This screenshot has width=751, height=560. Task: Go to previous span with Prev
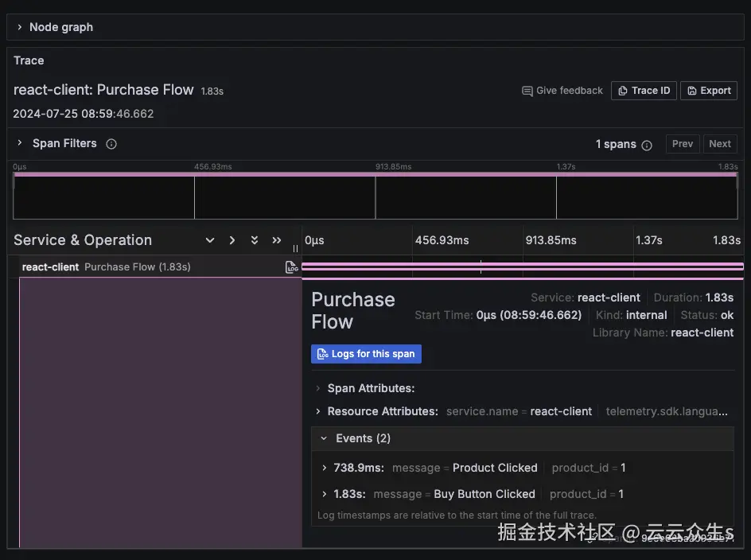tap(682, 144)
